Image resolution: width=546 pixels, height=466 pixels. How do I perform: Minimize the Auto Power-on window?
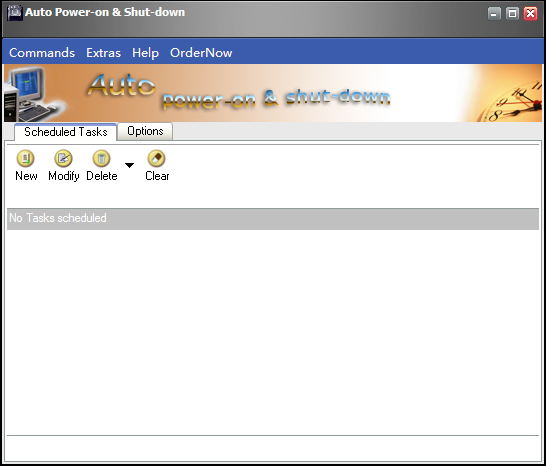(x=494, y=14)
